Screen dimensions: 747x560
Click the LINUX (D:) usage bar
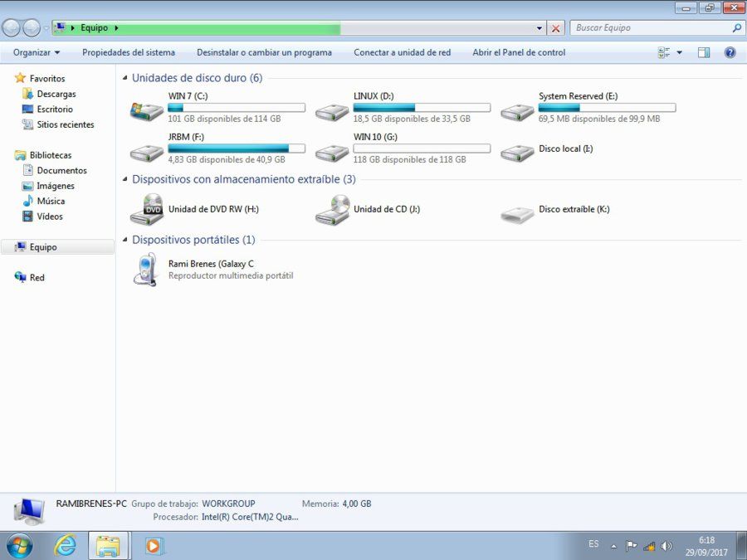pyautogui.click(x=422, y=108)
